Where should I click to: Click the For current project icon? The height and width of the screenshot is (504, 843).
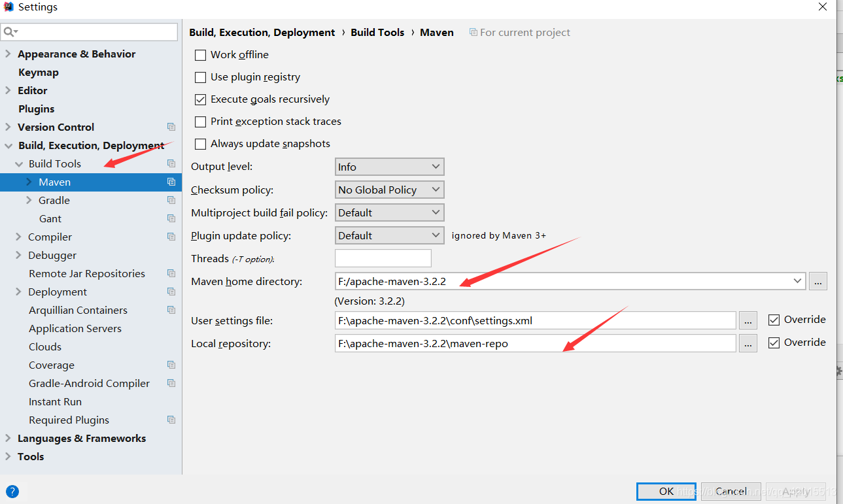(473, 32)
